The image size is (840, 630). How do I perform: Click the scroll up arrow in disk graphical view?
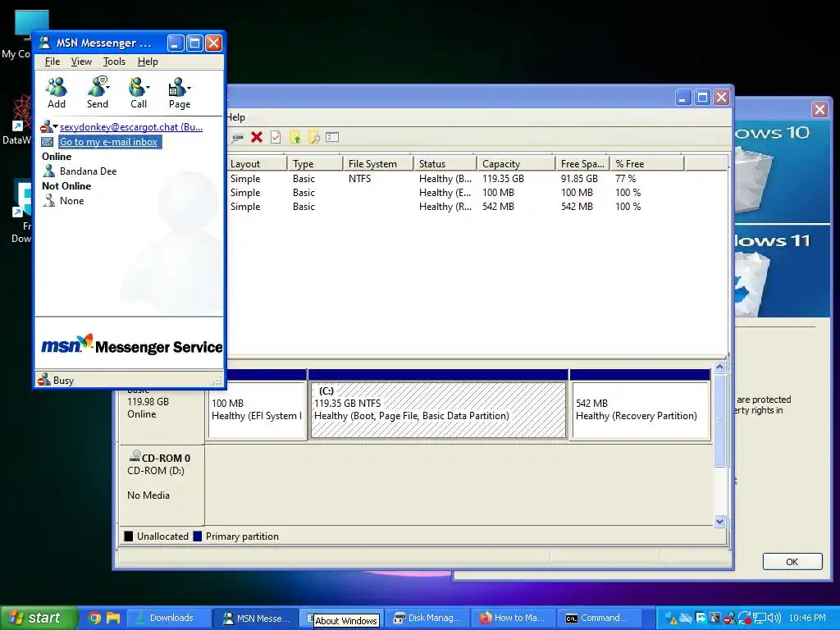pyautogui.click(x=720, y=367)
